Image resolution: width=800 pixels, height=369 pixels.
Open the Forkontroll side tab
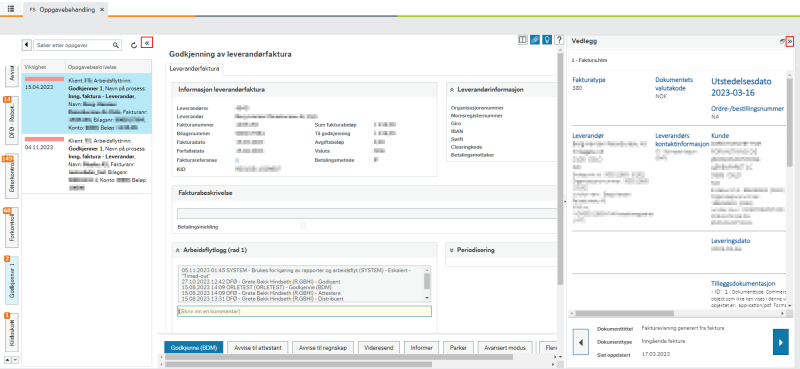(x=11, y=228)
